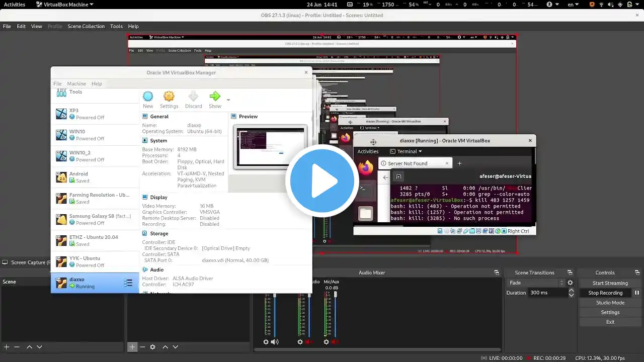Click Activities in GNOME top bar
The height and width of the screenshot is (362, 644).
coord(14,5)
